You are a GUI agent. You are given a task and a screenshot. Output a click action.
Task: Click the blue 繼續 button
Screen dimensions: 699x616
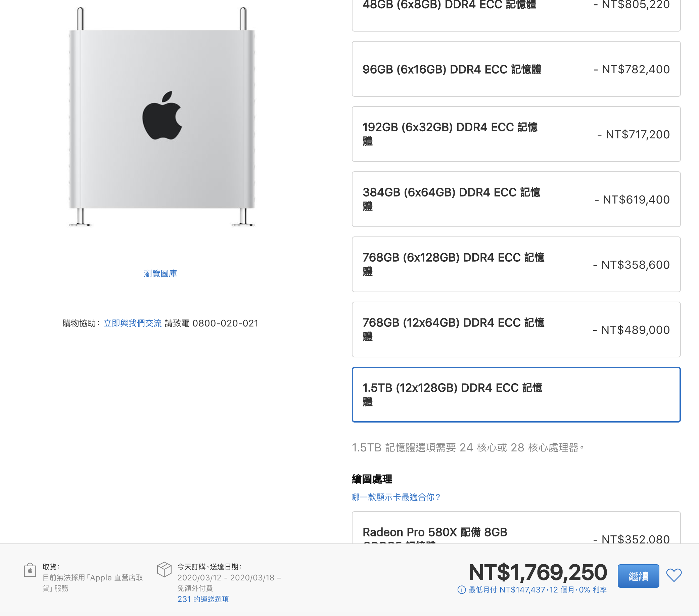tap(638, 576)
